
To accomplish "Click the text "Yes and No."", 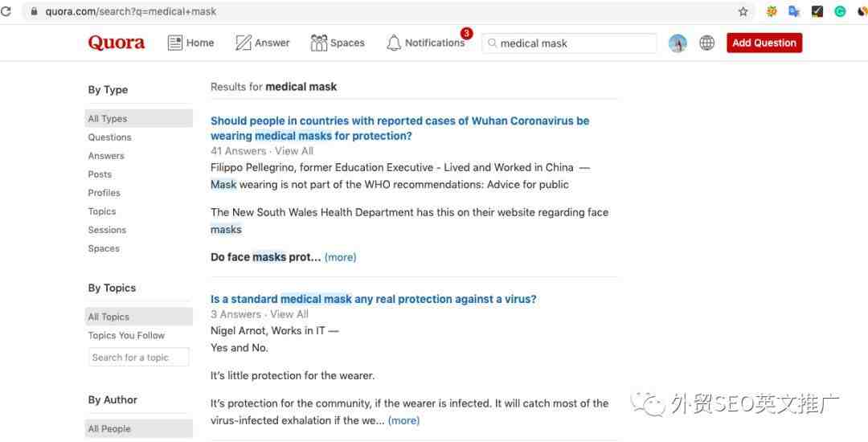I will coord(240,348).
